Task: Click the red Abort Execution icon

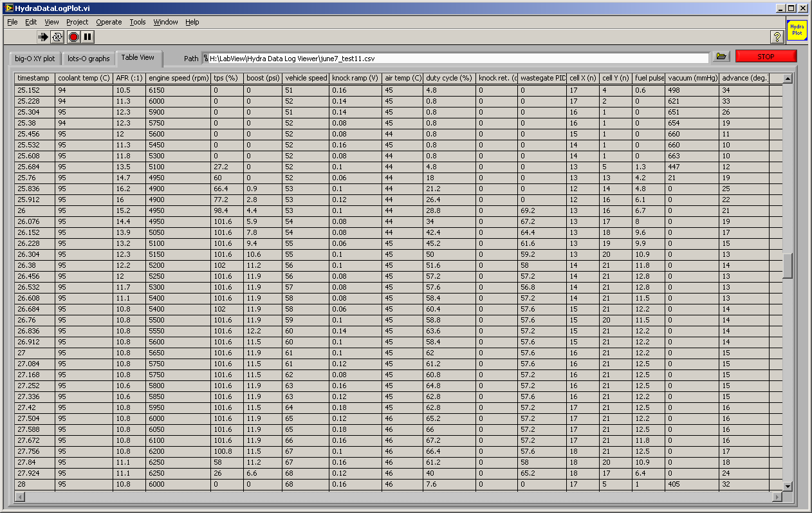Action: click(x=74, y=37)
